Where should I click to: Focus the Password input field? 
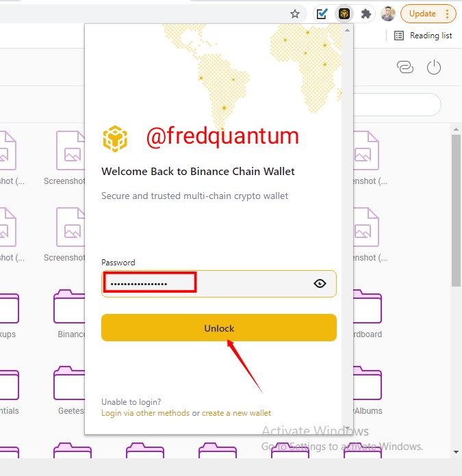[219, 284]
